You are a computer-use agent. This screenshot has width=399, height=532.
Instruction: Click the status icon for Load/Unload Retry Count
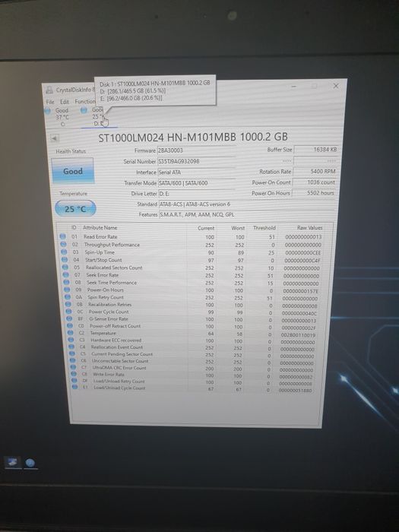[x=74, y=381]
